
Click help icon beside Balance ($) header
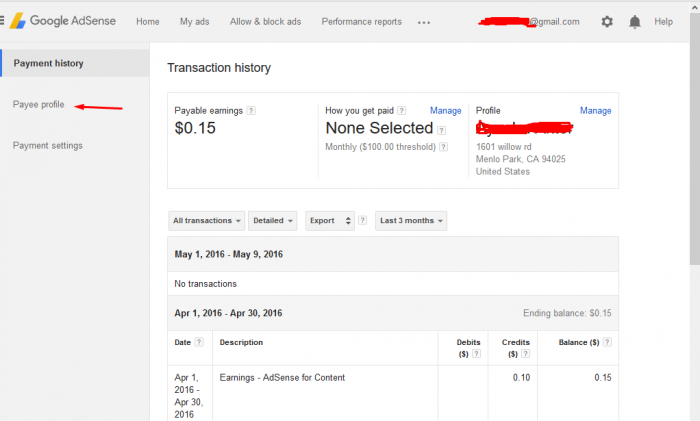click(607, 342)
